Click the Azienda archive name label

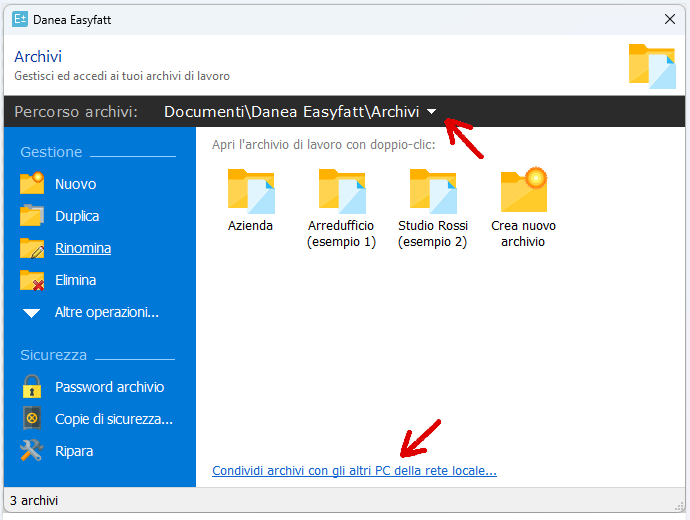[250, 226]
